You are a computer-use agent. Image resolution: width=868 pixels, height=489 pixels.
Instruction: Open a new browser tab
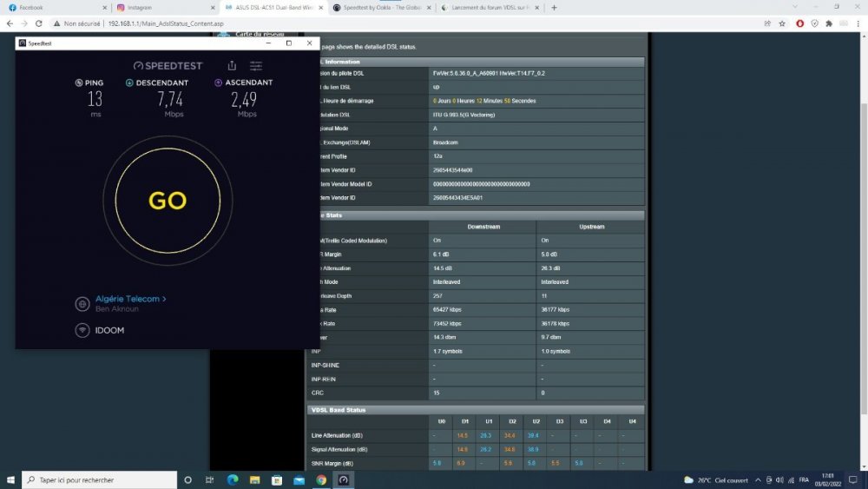click(554, 7)
